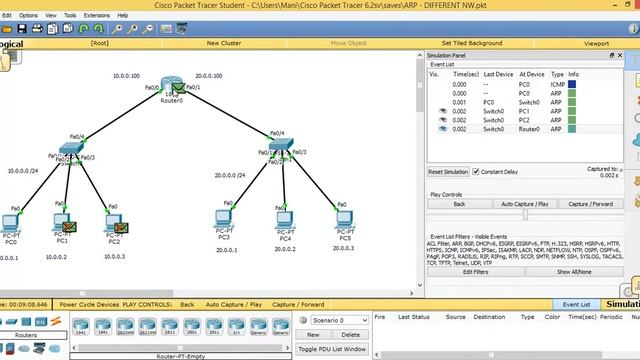Click the PC0 computer icon
The width and height of the screenshot is (640, 360).
[x=10, y=224]
